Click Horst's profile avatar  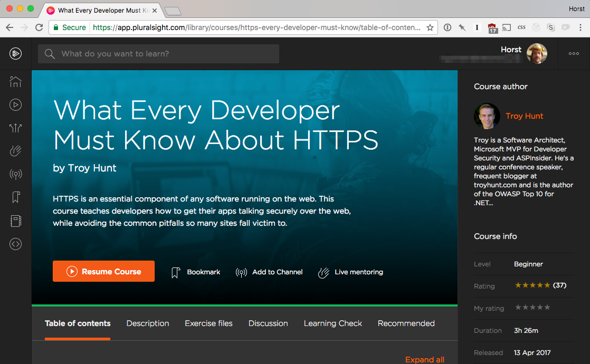pos(537,53)
